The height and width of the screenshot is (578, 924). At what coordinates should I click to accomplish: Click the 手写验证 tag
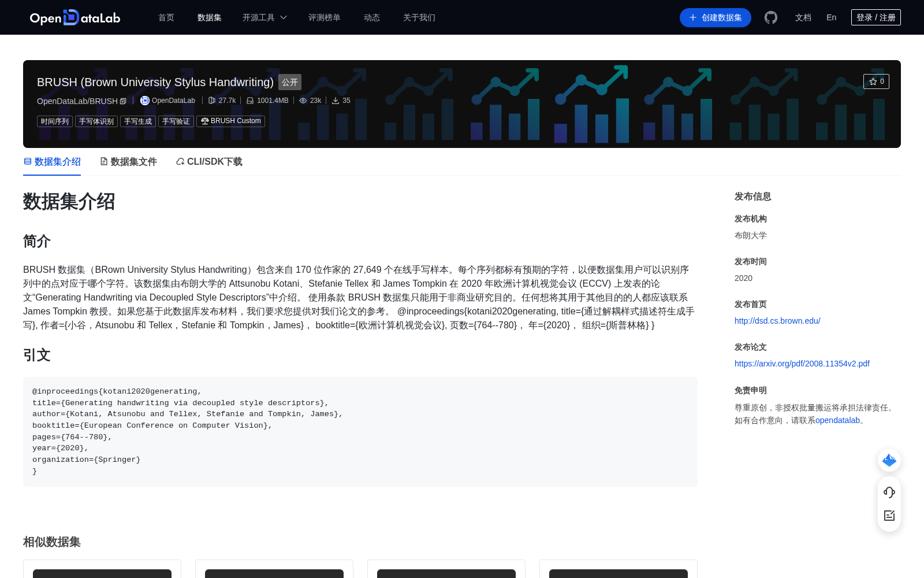click(176, 121)
